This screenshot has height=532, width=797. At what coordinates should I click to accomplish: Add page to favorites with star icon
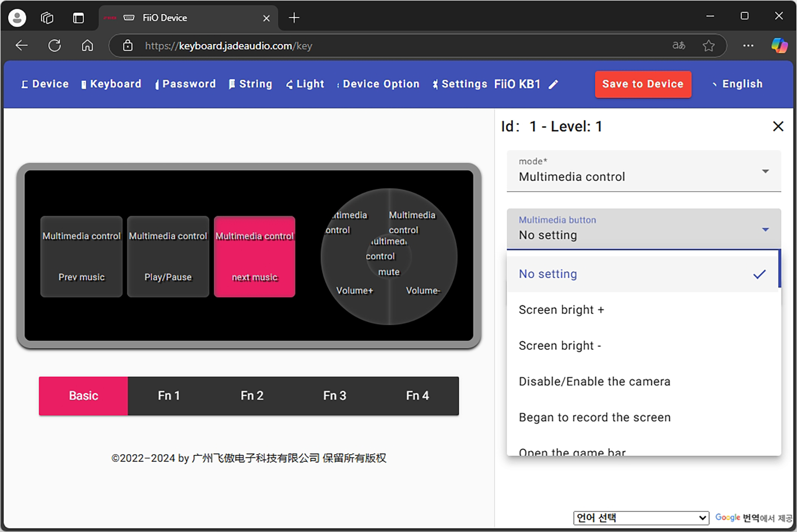tap(709, 46)
